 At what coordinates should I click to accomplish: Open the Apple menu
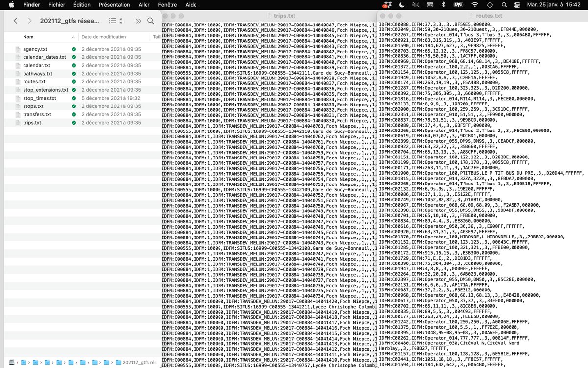point(12,4)
